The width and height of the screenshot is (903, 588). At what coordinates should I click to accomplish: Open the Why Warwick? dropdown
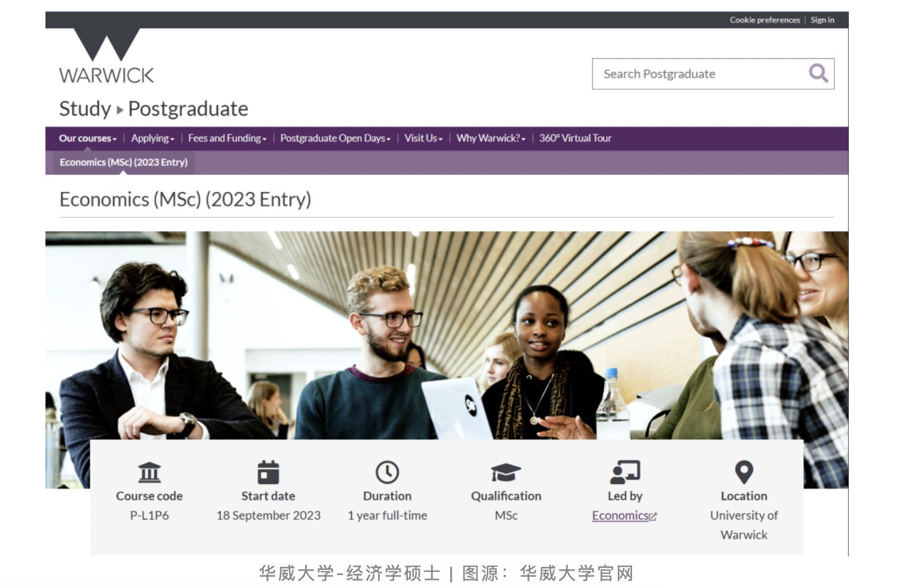[x=491, y=138]
